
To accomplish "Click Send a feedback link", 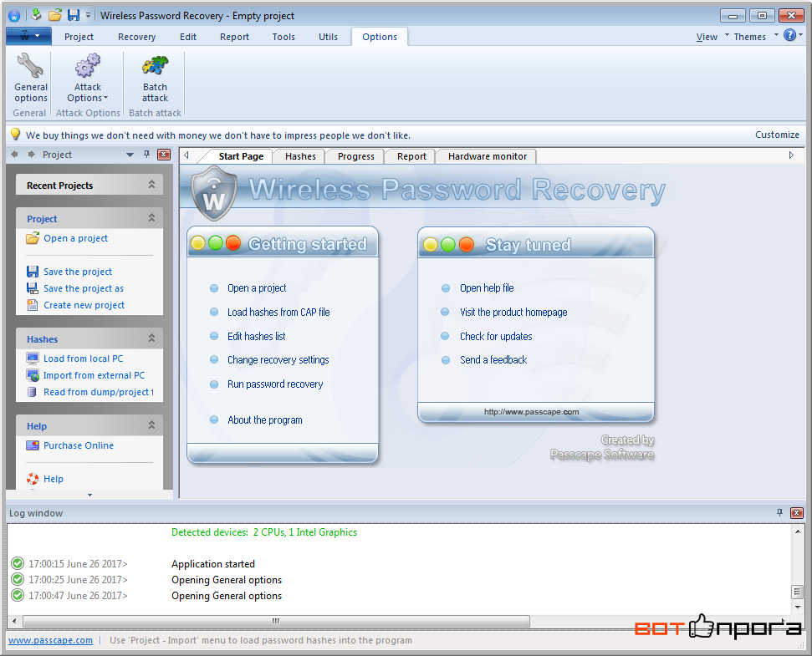I will tap(493, 360).
